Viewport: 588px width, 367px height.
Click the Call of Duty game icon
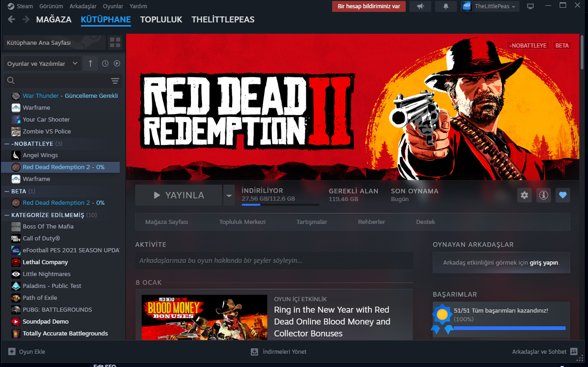[x=16, y=238]
